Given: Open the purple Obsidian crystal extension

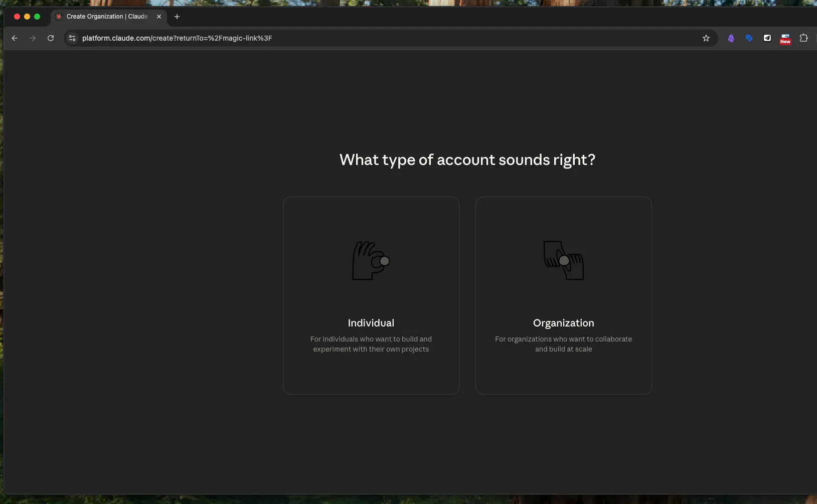Looking at the screenshot, I should pos(731,38).
